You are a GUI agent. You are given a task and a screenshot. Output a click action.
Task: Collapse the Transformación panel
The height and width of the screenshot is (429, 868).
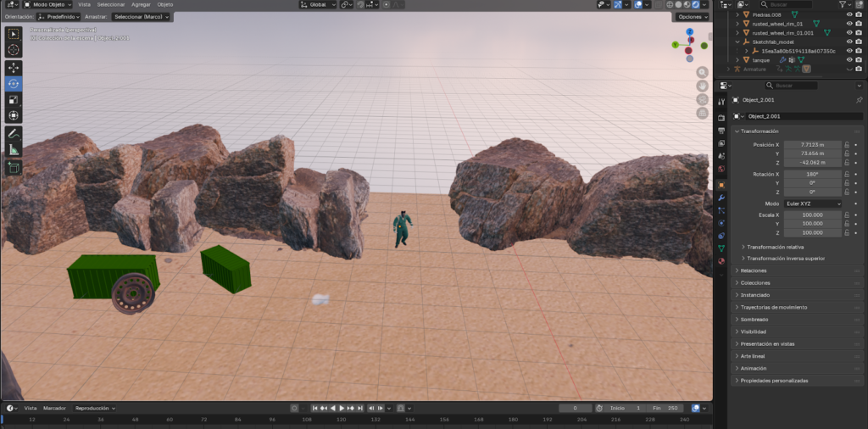click(798, 131)
